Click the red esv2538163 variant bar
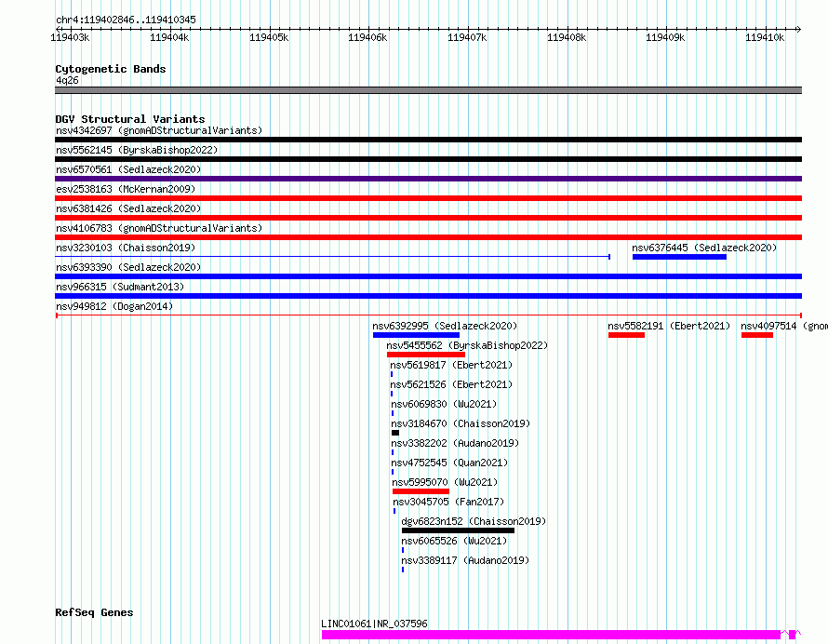The height and width of the screenshot is (644, 828). 428,198
